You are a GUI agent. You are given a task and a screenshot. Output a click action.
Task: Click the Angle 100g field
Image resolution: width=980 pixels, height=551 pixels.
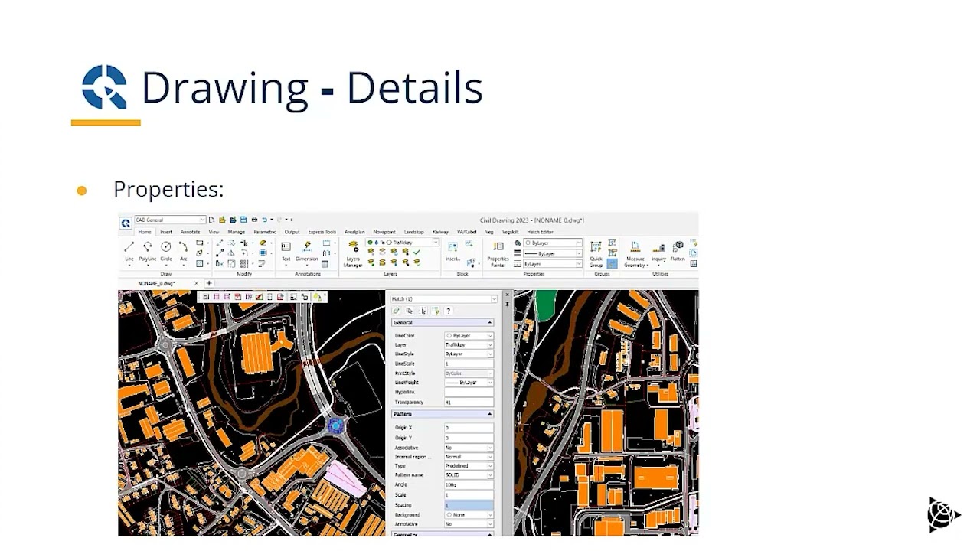point(469,484)
